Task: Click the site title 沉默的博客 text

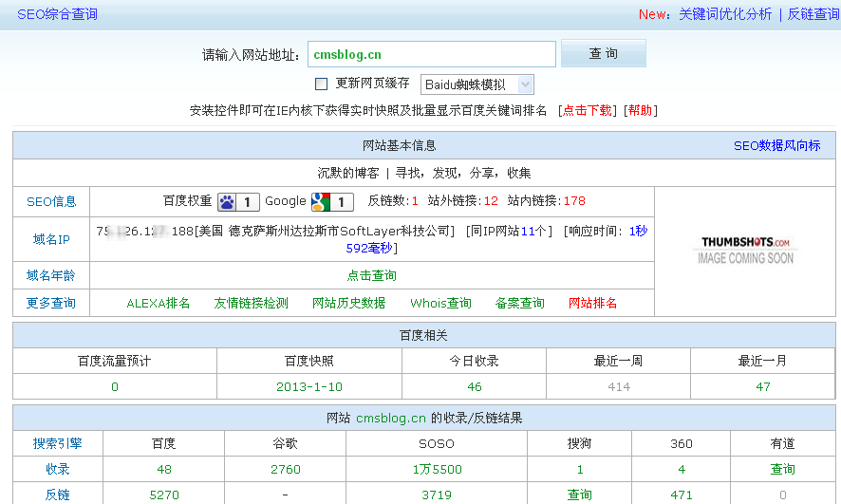Action: (348, 173)
